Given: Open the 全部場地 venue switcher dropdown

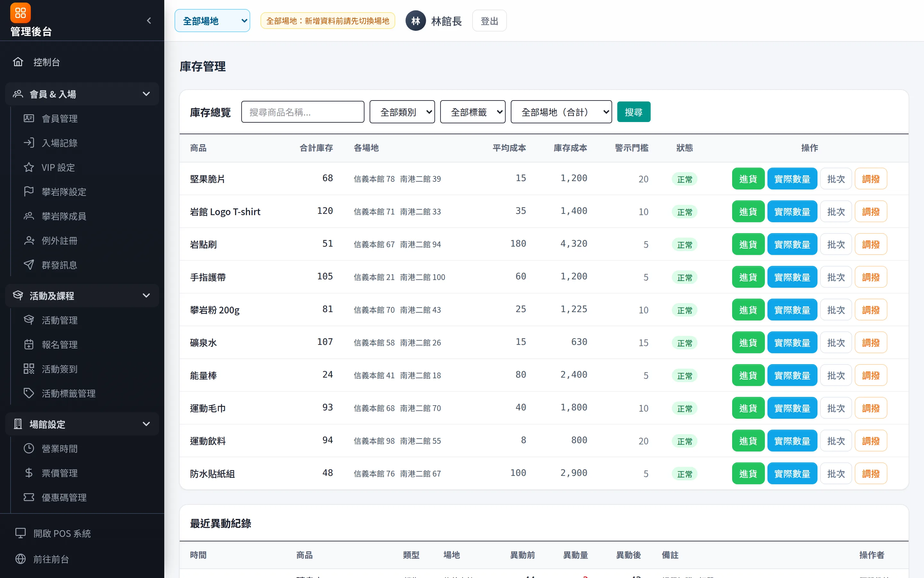Looking at the screenshot, I should click(x=212, y=21).
